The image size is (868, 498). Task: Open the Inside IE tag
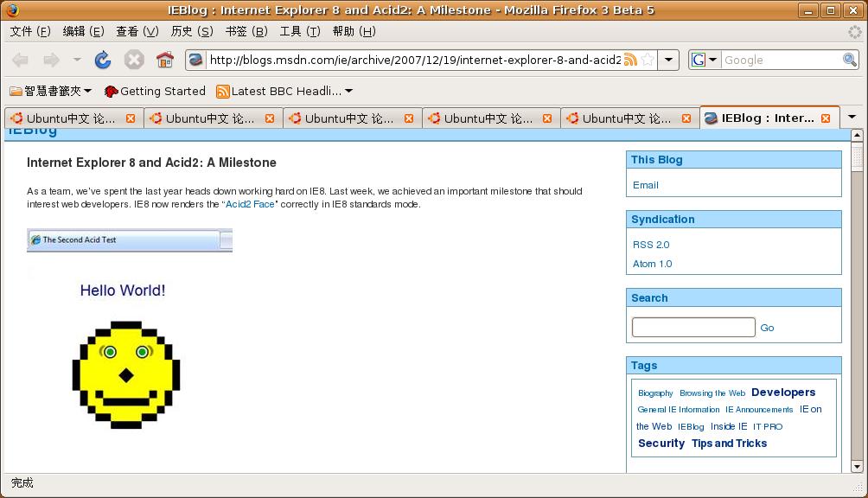tap(729, 426)
